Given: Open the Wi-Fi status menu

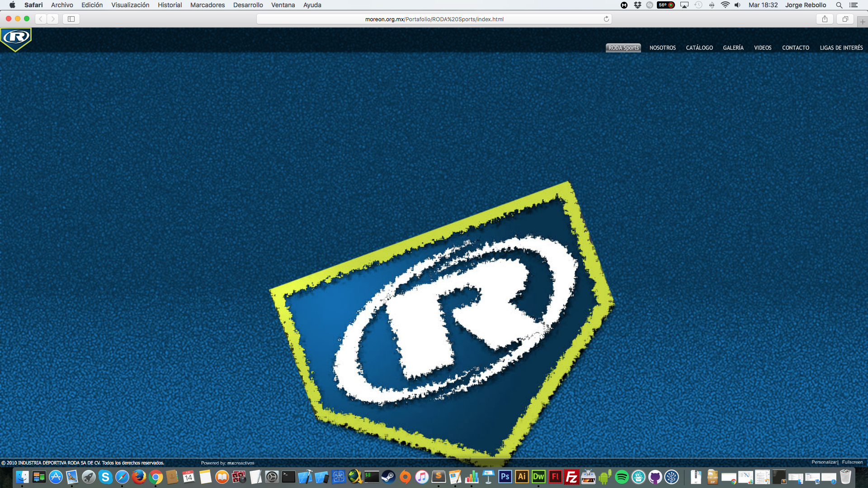Looking at the screenshot, I should (725, 5).
